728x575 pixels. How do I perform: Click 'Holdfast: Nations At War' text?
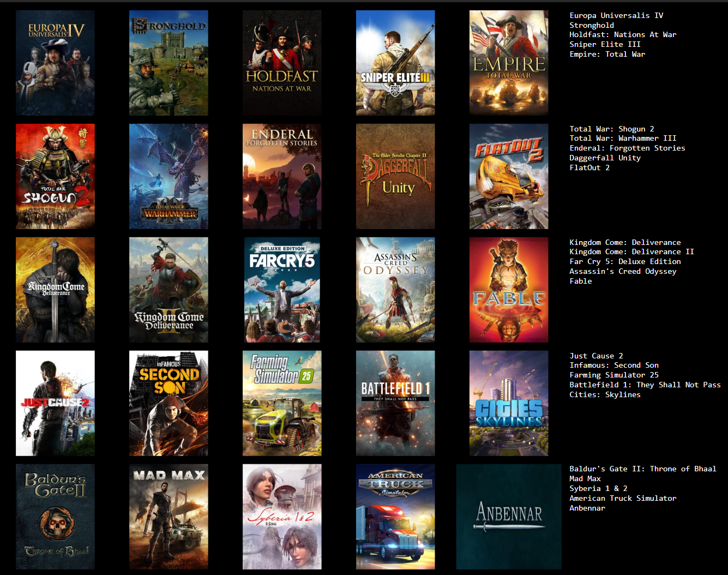pyautogui.click(x=623, y=34)
